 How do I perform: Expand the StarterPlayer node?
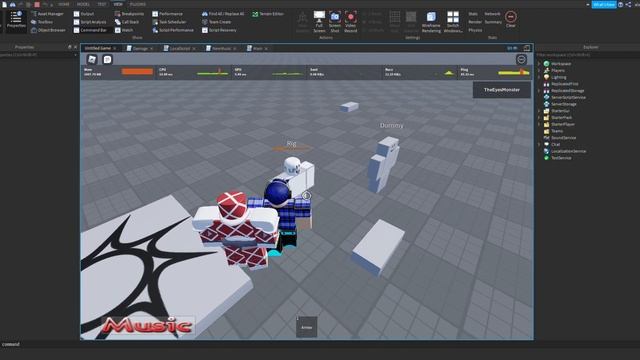point(539,124)
